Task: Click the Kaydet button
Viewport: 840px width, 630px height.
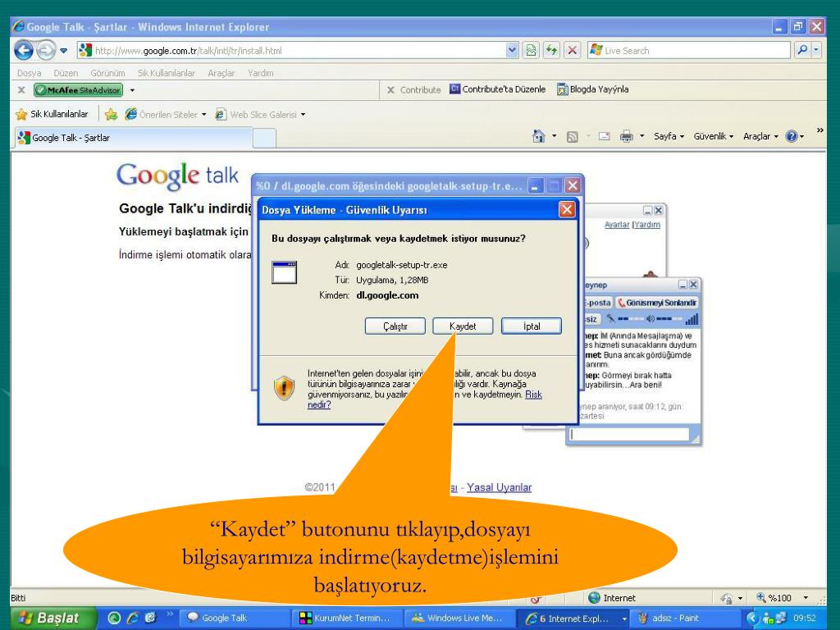Action: 463,326
